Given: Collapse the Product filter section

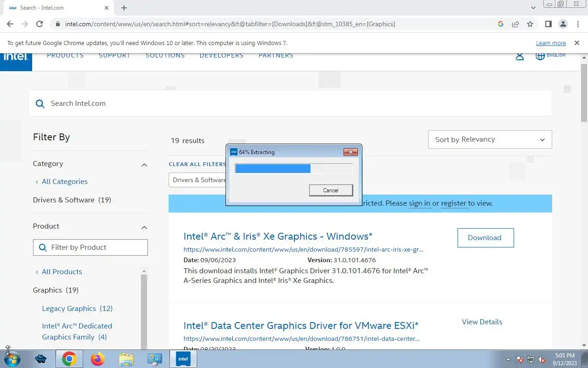Looking at the screenshot, I should click(144, 227).
